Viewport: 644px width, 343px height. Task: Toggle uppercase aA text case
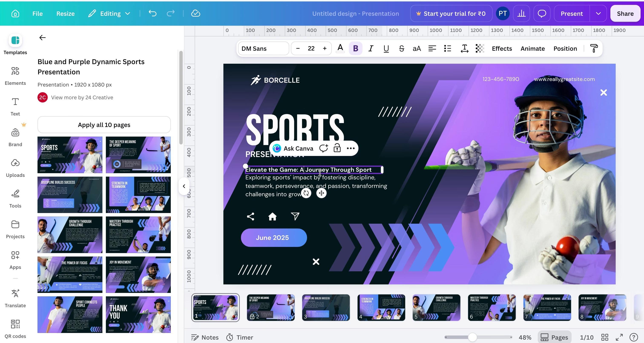click(x=417, y=49)
